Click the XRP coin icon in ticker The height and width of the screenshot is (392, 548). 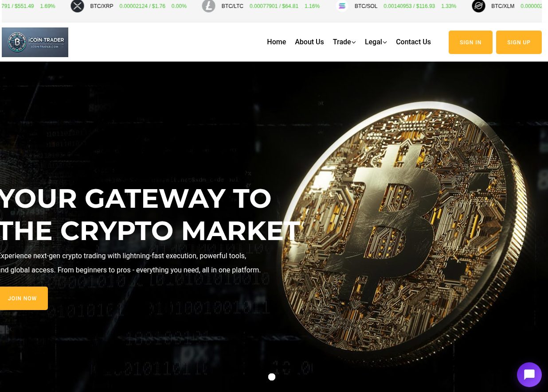pyautogui.click(x=77, y=6)
